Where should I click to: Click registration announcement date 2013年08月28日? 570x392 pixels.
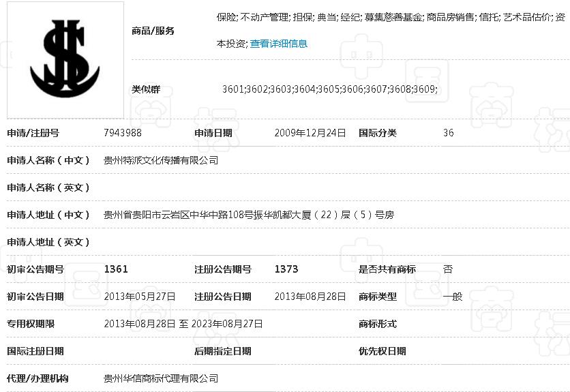click(x=310, y=297)
